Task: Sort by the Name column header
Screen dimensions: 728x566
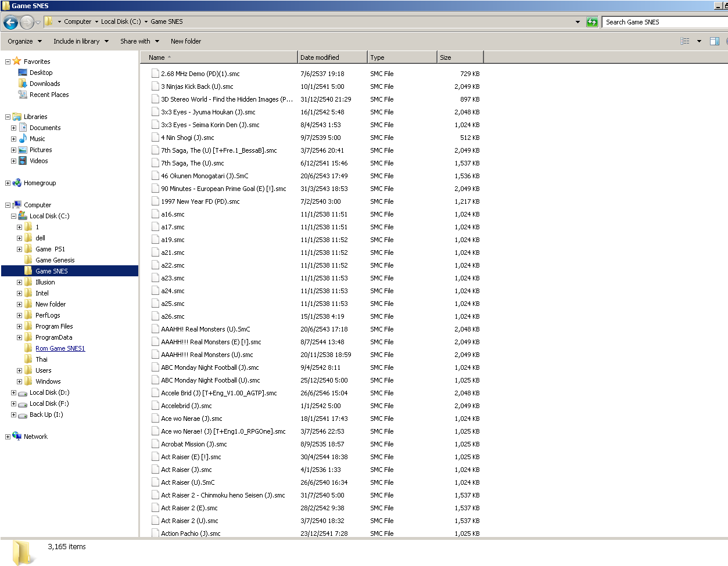Action: 219,57
